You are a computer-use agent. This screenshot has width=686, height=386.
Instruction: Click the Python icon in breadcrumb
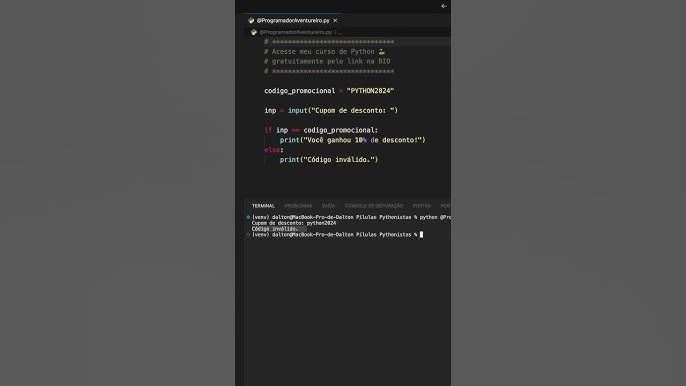click(254, 32)
